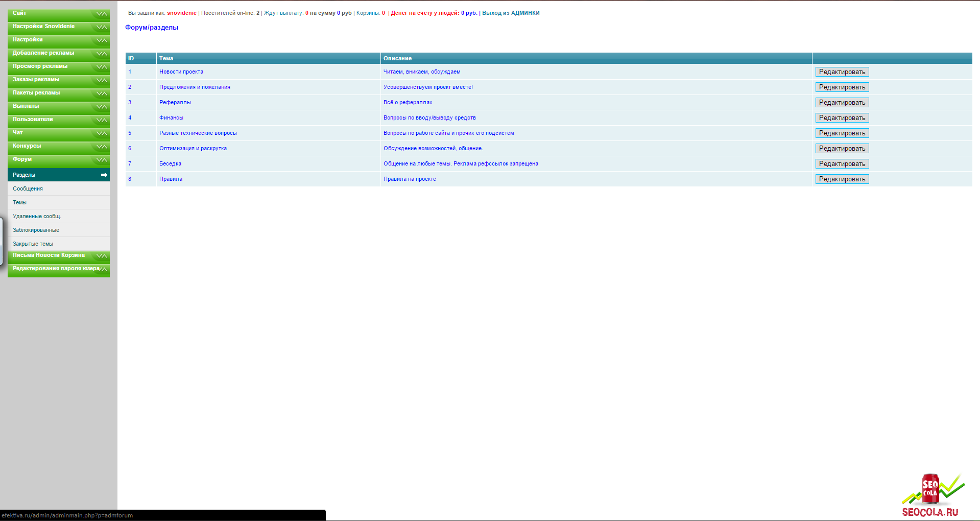Click chevron icon on Чат section

click(x=102, y=133)
